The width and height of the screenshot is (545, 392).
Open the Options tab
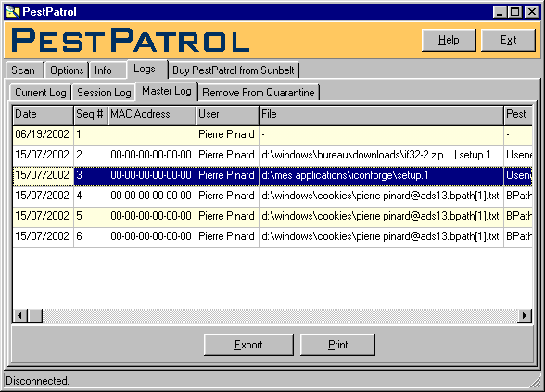point(67,70)
